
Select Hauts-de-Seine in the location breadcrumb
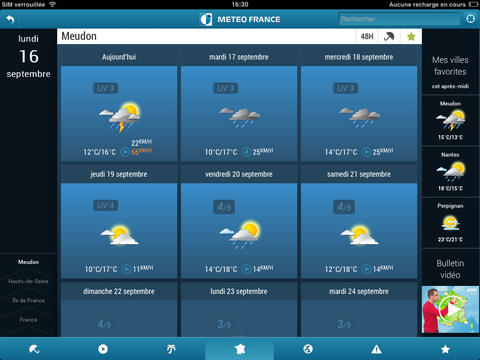click(x=28, y=281)
